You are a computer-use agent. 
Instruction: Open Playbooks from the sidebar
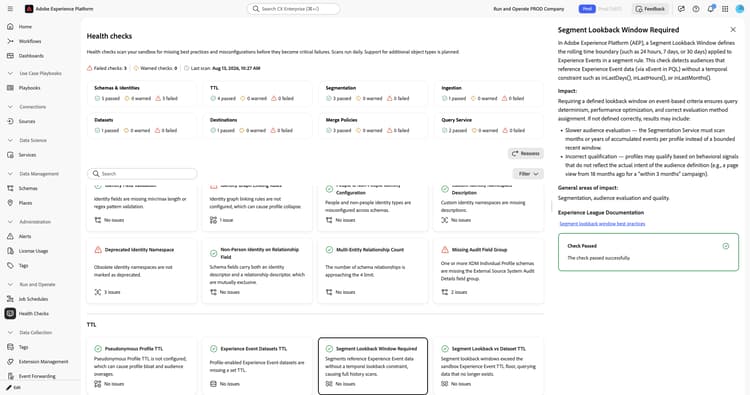coord(29,88)
